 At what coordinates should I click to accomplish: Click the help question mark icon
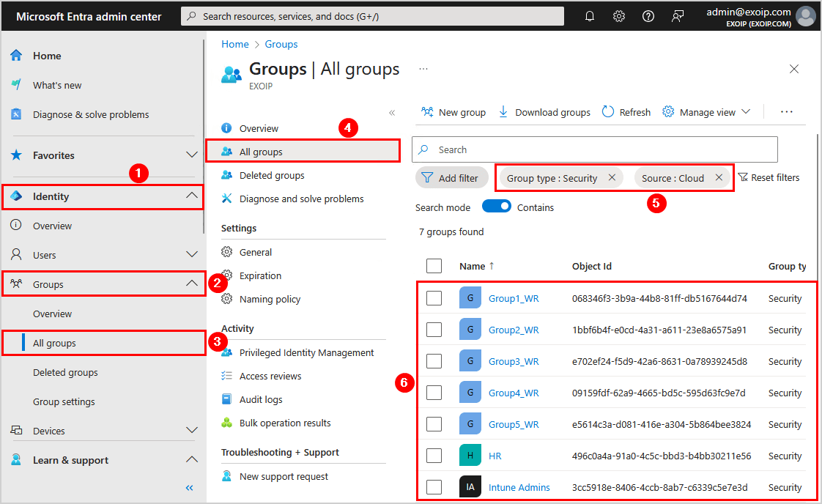click(648, 16)
